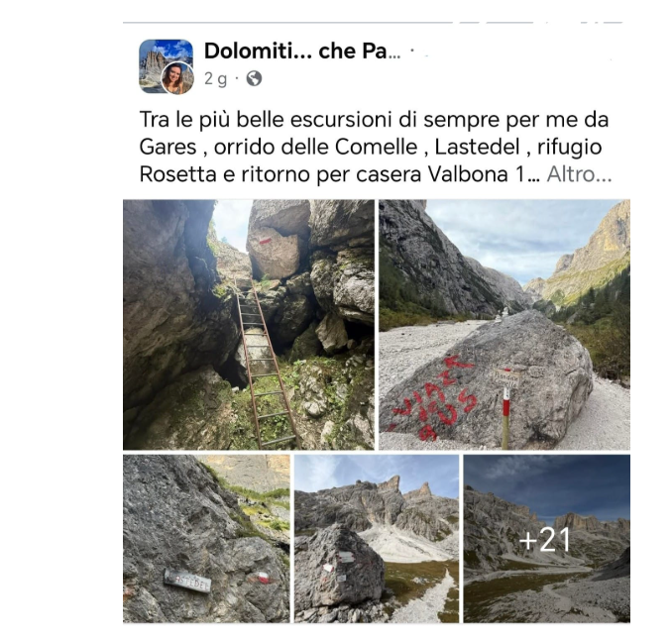Open the poster's round profile photo

coord(177,78)
